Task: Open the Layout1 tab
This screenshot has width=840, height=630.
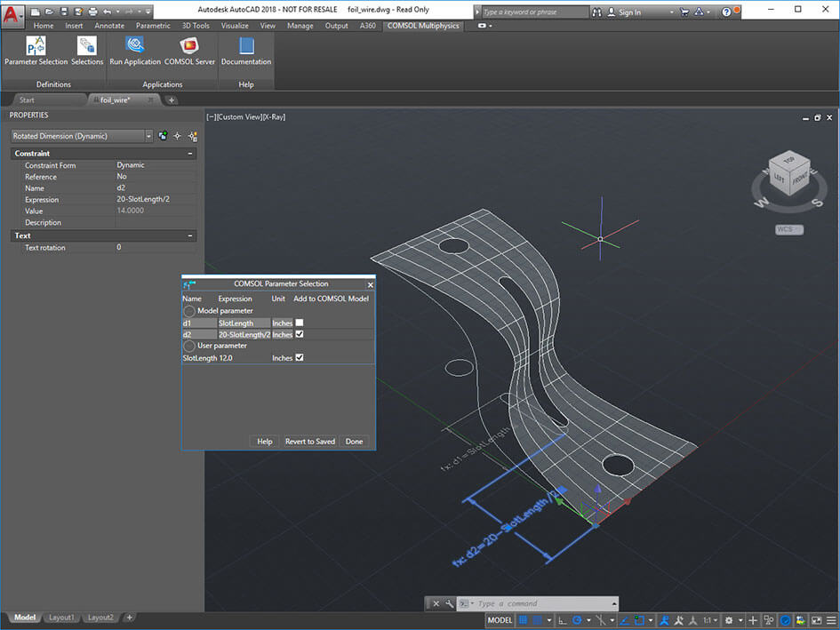Action: point(61,617)
